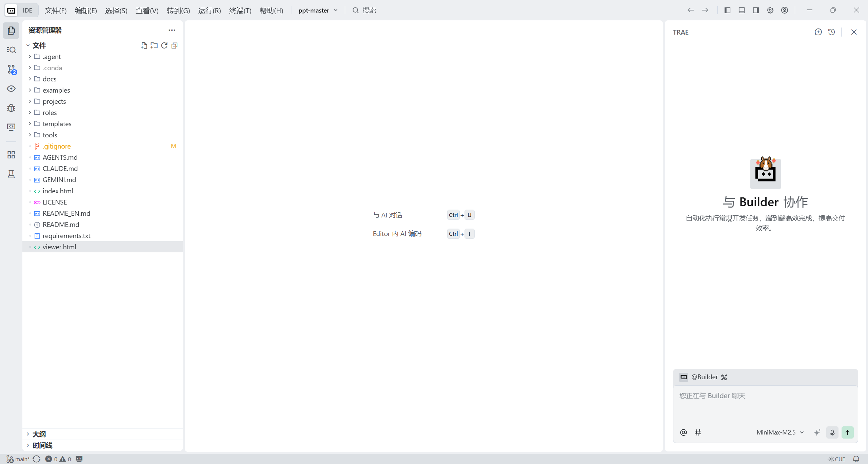Start a new chat in TRAE panel

(818, 32)
